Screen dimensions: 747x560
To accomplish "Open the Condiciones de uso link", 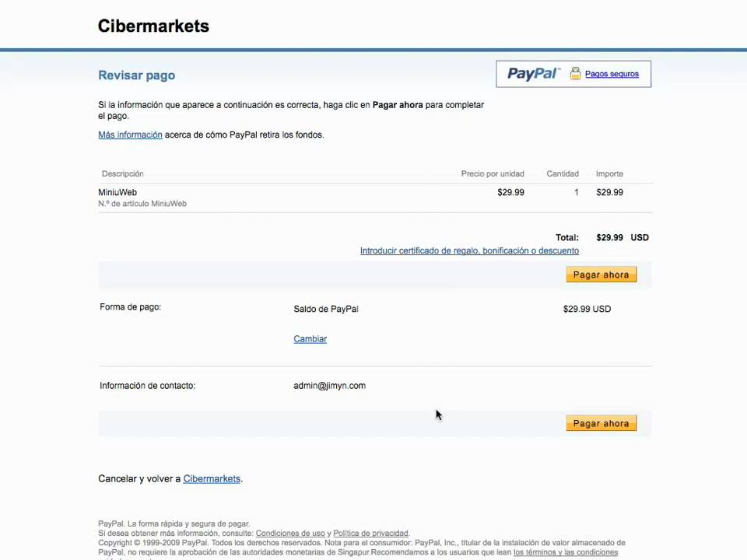I will (290, 534).
